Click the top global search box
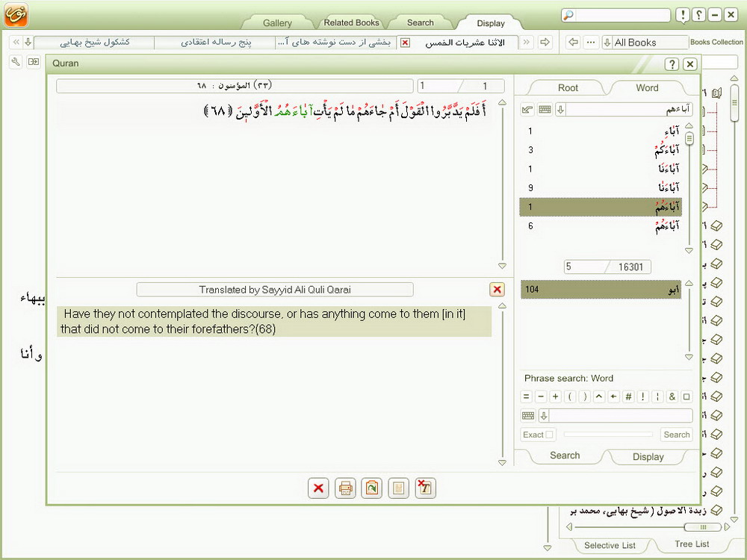The image size is (747, 560). [x=623, y=15]
